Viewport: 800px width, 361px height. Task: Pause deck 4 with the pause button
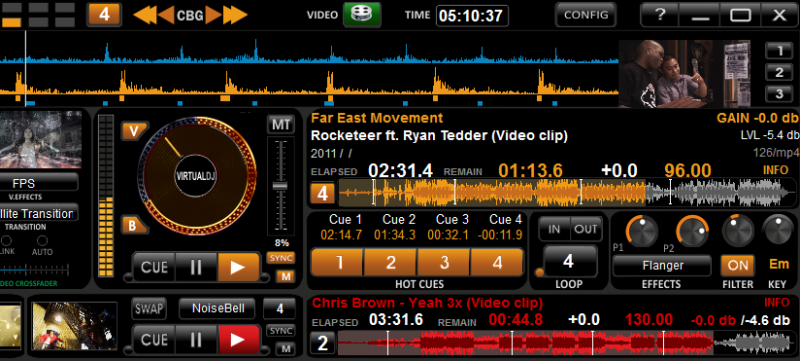pyautogui.click(x=196, y=267)
